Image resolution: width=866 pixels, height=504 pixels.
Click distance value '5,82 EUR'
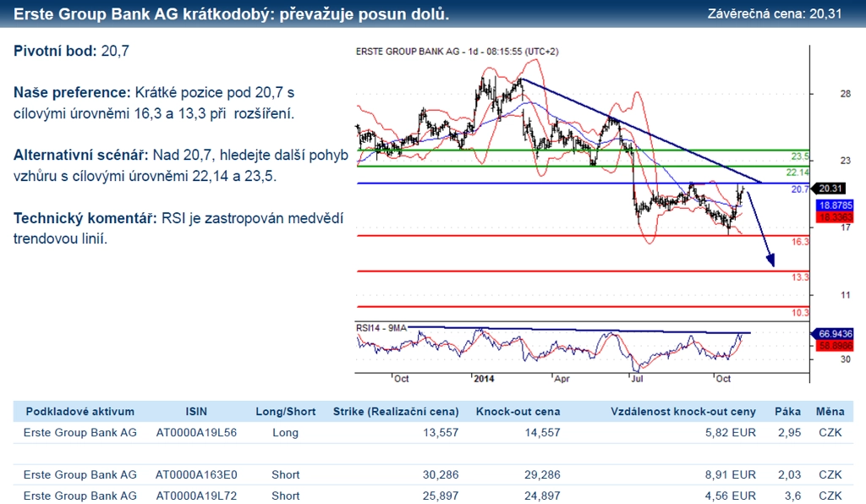730,433
